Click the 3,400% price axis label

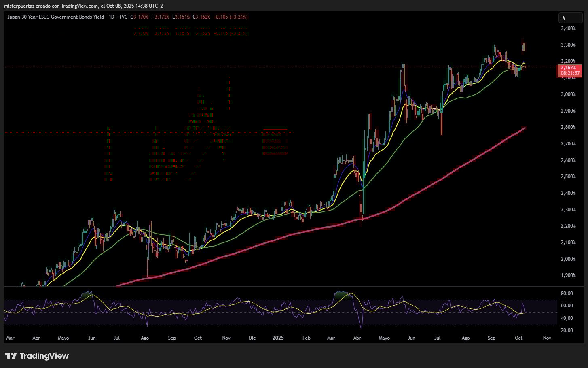tap(568, 28)
